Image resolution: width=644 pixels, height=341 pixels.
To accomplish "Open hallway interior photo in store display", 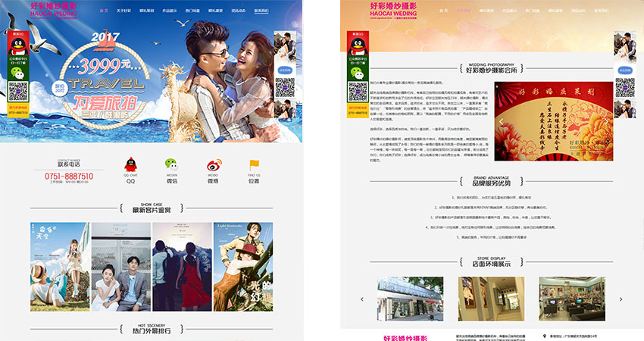I will [491, 299].
